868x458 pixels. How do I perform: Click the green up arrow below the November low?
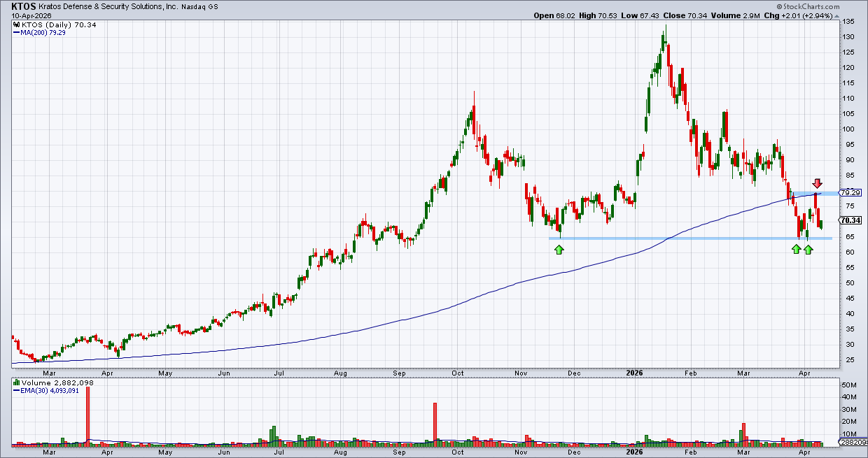click(x=559, y=249)
